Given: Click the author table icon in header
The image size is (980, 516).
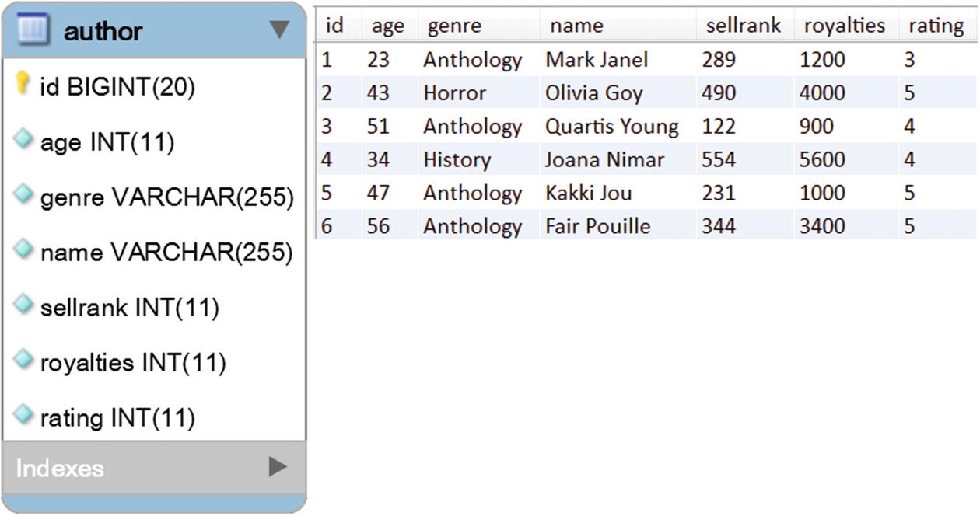Looking at the screenshot, I should point(33,30).
